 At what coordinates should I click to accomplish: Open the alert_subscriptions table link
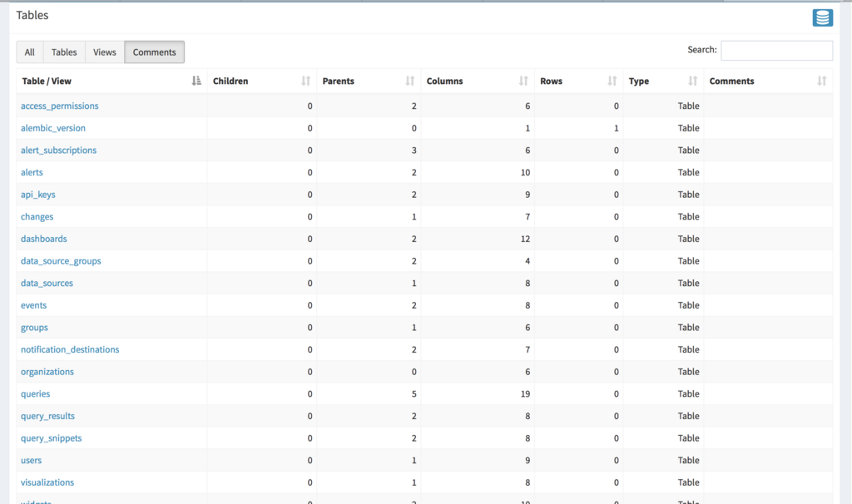point(59,151)
